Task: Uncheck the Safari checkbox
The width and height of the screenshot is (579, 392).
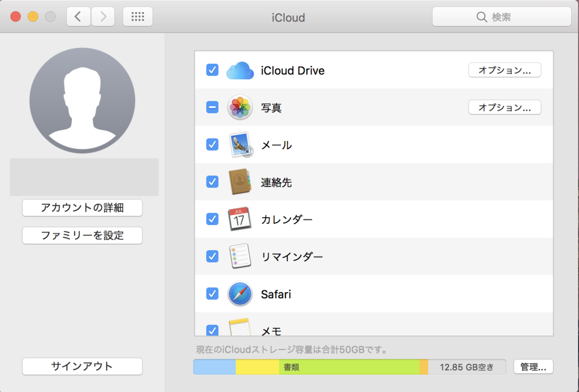Action: point(213,294)
